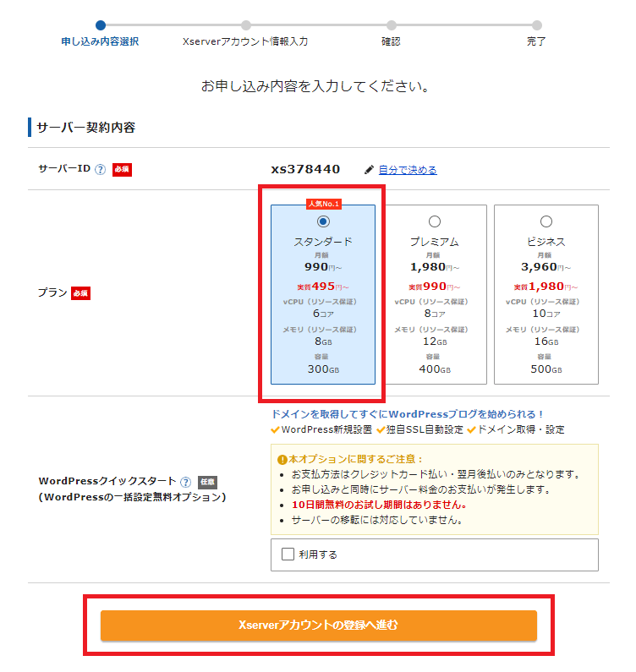Click the blue progress dot for 申し込み内容選択

(x=101, y=25)
